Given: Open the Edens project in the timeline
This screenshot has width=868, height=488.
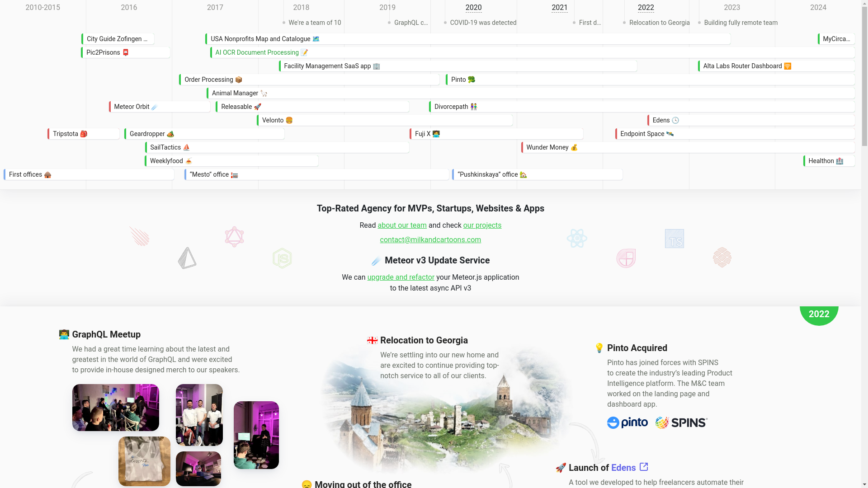Looking at the screenshot, I should click(751, 120).
